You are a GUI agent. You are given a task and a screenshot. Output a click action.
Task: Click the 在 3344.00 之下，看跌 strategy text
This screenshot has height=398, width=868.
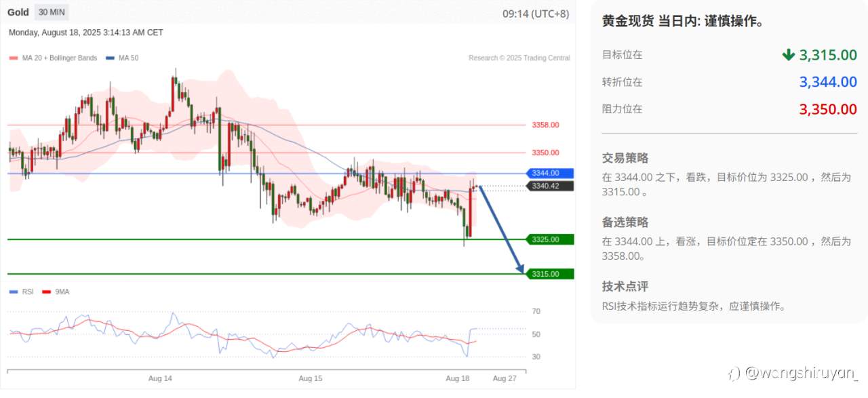coord(726,184)
